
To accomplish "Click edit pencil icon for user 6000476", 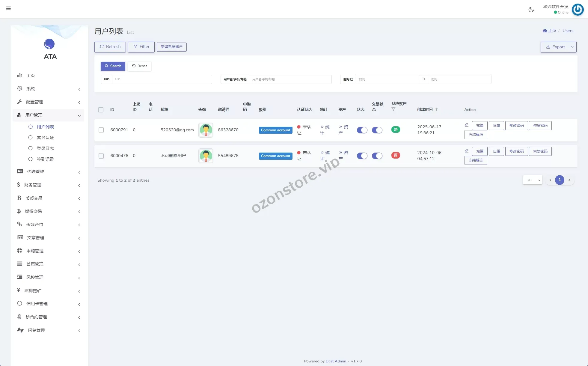I will [x=466, y=151].
